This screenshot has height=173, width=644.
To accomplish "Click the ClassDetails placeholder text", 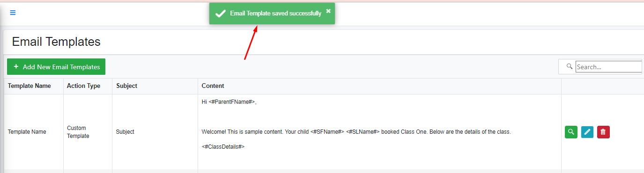I will (223, 147).
